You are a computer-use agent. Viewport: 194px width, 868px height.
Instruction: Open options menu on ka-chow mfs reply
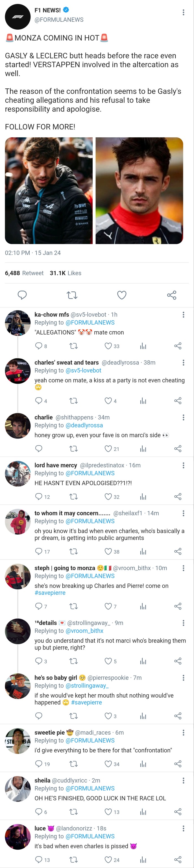tap(183, 315)
